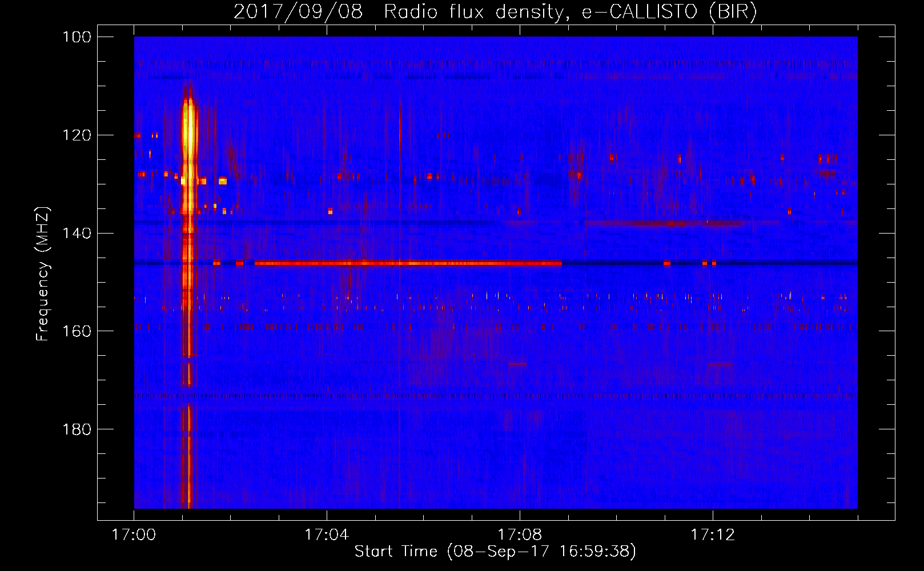Select the y-axis label "Frequency (MHZ)"
Image resolution: width=924 pixels, height=571 pixels.
43,274
